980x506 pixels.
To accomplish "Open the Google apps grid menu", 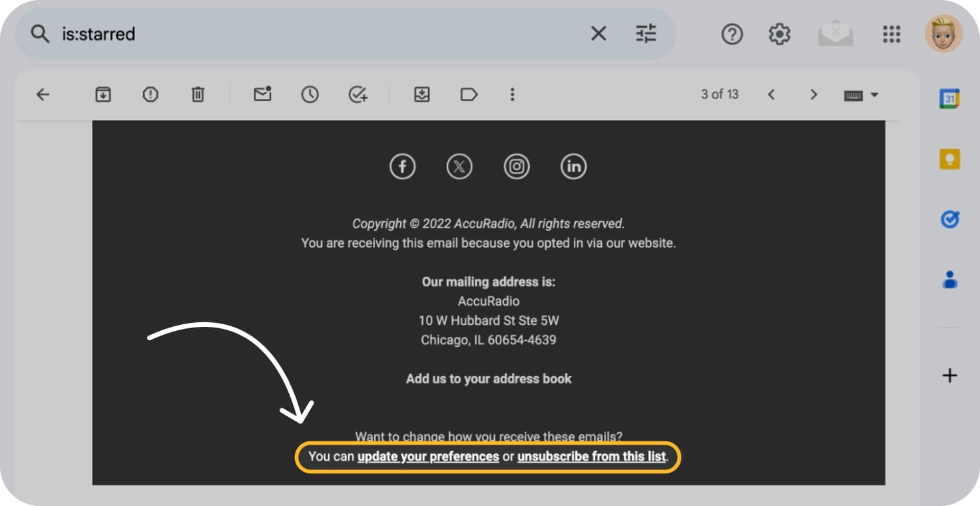I will pyautogui.click(x=891, y=33).
